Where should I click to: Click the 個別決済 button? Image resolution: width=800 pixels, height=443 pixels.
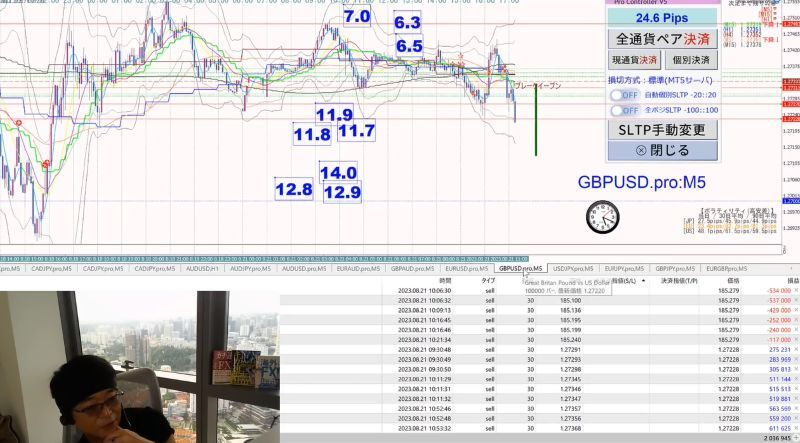pos(691,60)
